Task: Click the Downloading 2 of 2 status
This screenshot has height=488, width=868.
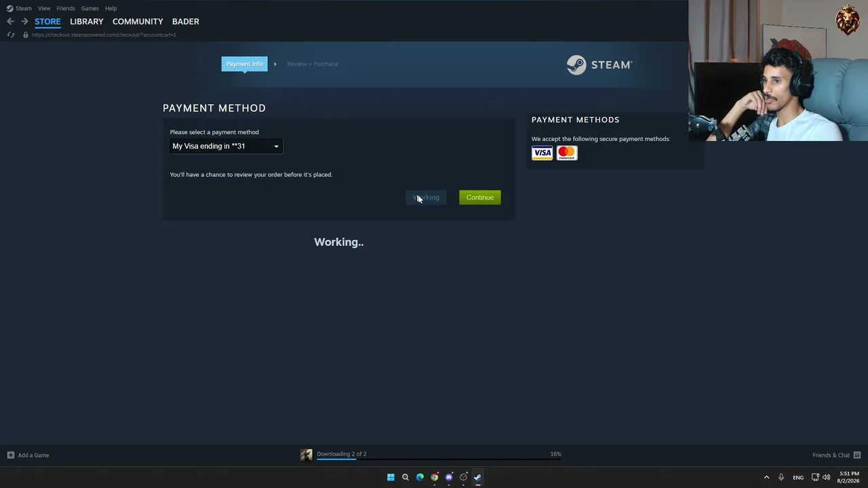Action: pyautogui.click(x=342, y=454)
